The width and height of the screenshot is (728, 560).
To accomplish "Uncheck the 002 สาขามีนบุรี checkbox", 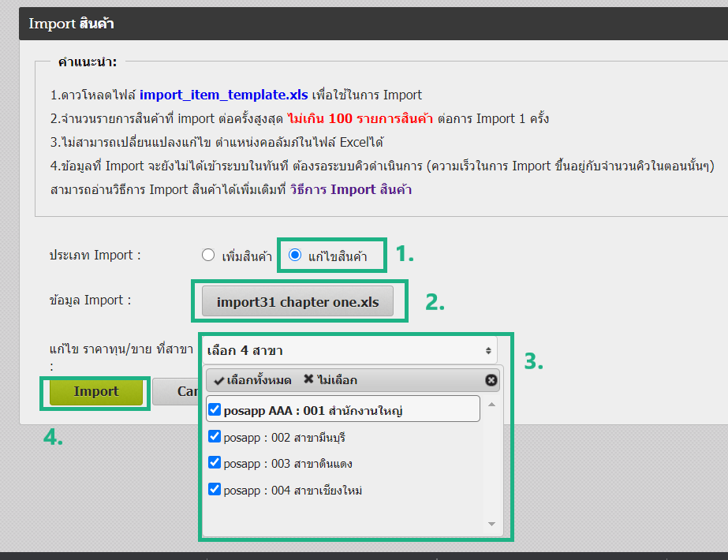I will pos(215,436).
